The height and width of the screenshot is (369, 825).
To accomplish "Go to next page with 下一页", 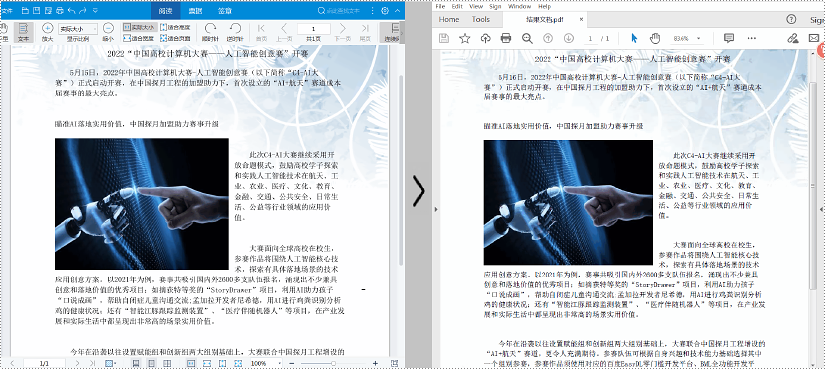I will pyautogui.click(x=343, y=32).
